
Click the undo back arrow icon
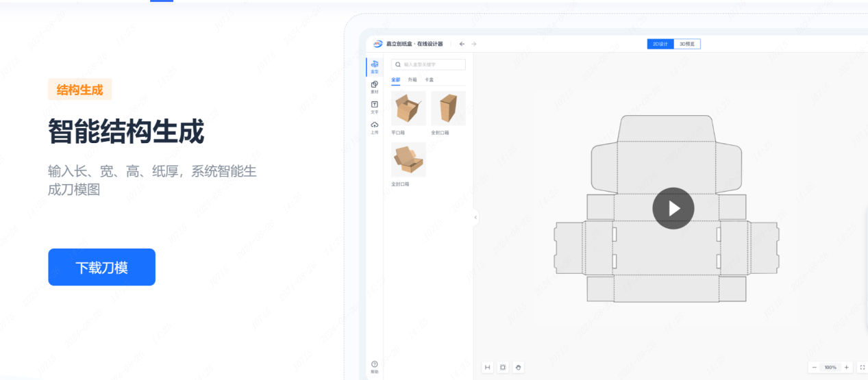(x=462, y=44)
